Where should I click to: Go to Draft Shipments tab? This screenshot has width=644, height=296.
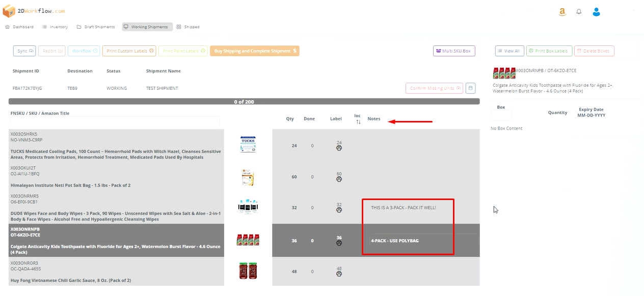coord(96,27)
